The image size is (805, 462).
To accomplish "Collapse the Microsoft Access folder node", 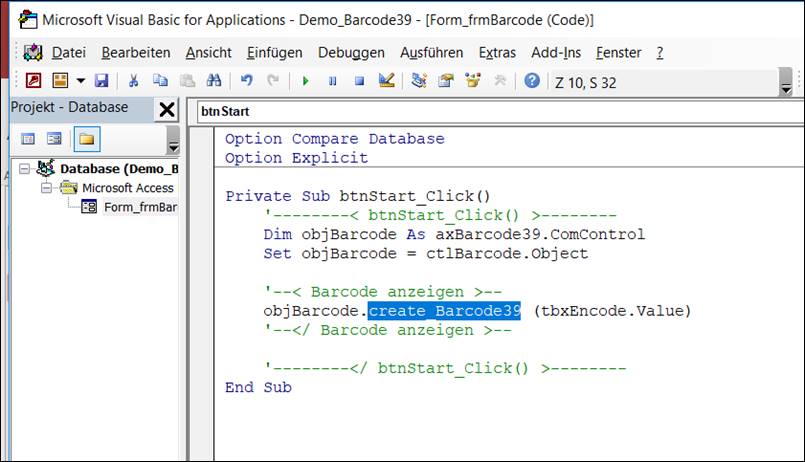I will pyautogui.click(x=46, y=188).
